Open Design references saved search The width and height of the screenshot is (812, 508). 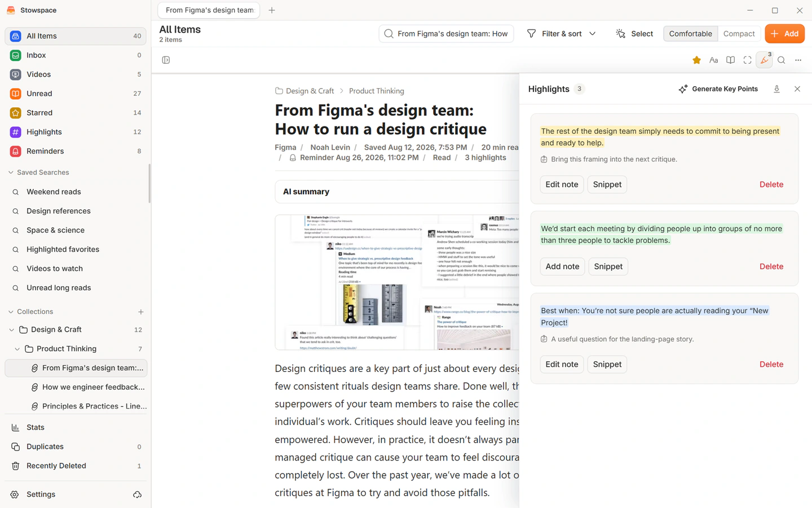tap(76, 211)
